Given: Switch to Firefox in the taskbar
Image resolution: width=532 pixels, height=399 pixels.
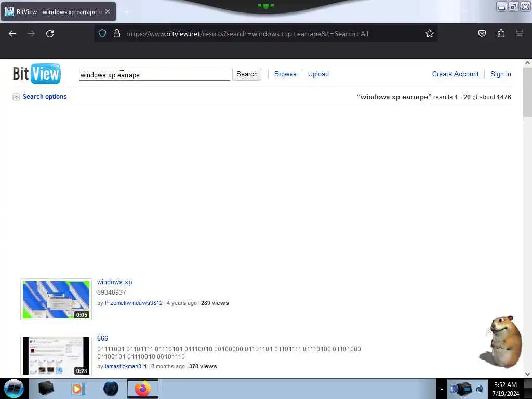Looking at the screenshot, I should coord(143,389).
